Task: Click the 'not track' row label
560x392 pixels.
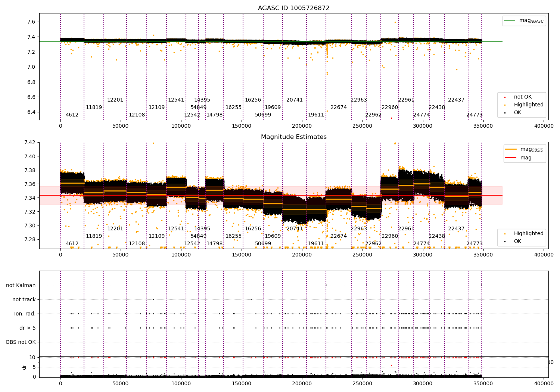Action: coord(24,299)
